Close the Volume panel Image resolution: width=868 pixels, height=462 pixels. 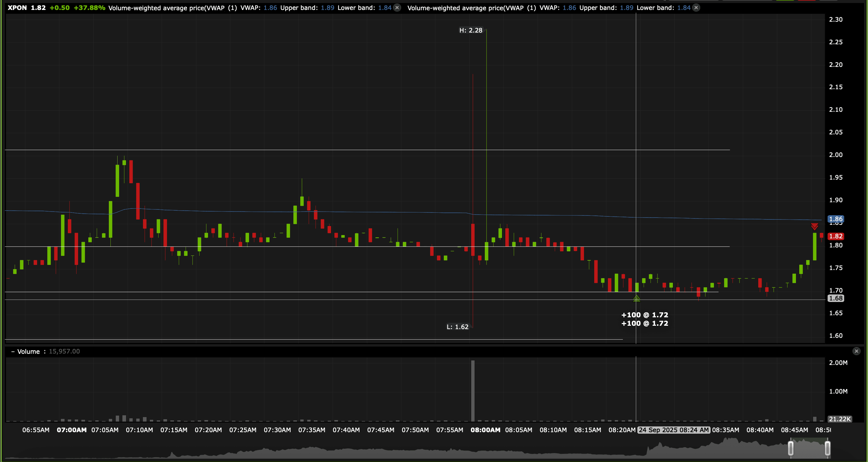pos(856,351)
